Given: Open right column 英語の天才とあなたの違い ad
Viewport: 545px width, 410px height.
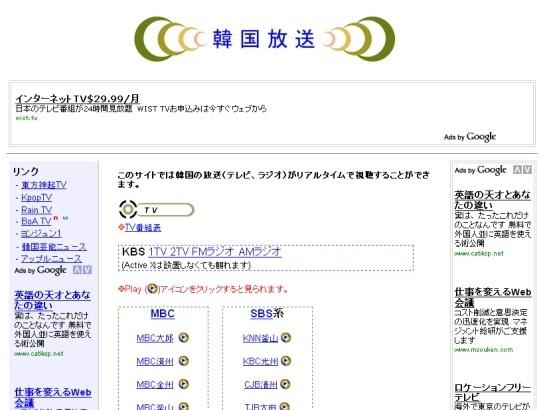Looking at the screenshot, I should 493,200.
